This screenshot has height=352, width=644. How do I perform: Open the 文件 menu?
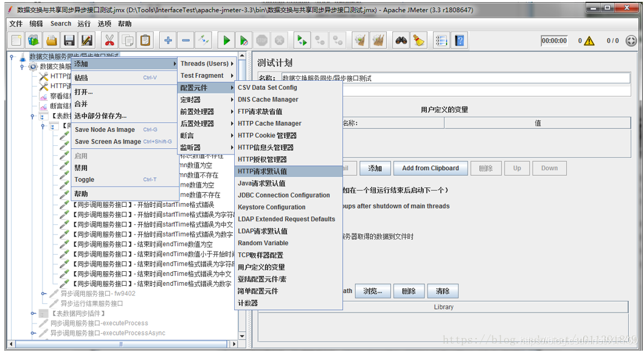[x=16, y=24]
